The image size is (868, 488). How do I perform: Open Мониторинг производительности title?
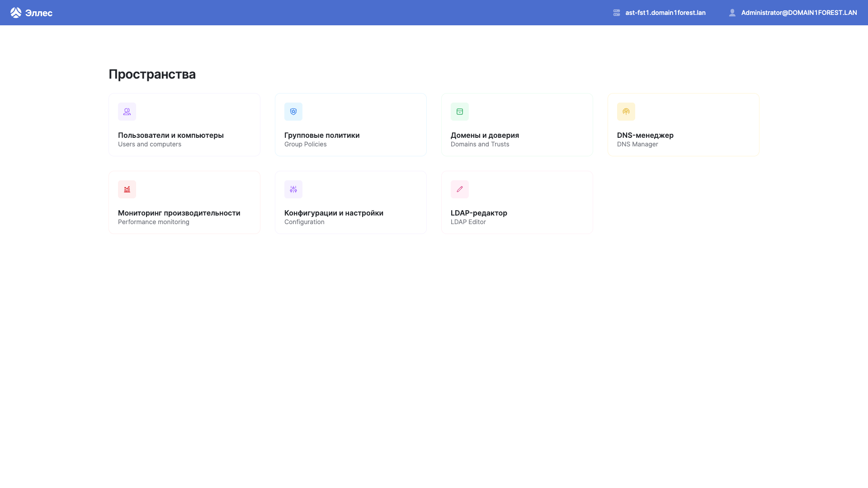click(179, 213)
